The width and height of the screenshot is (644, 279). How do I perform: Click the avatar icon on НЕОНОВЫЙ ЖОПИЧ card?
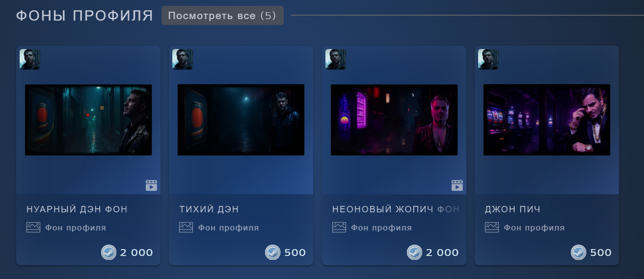(x=336, y=59)
